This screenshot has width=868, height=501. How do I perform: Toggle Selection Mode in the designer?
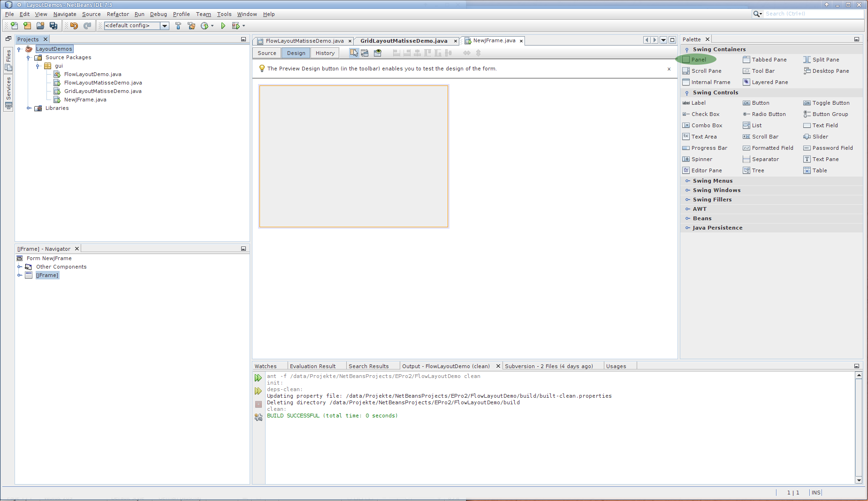point(354,53)
